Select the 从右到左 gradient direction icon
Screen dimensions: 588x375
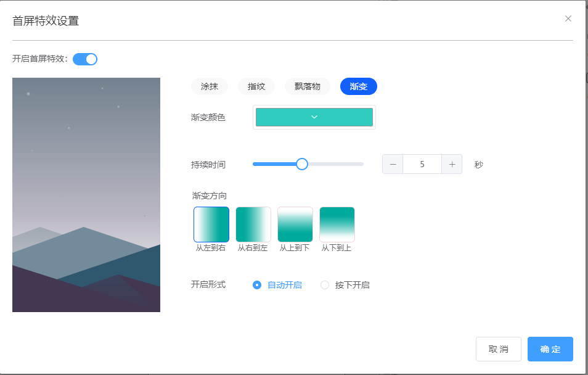pos(253,225)
